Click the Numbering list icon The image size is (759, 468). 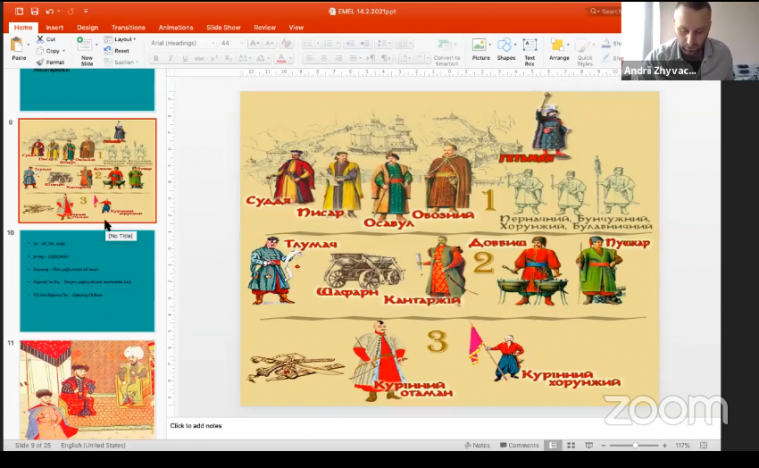pyautogui.click(x=328, y=44)
